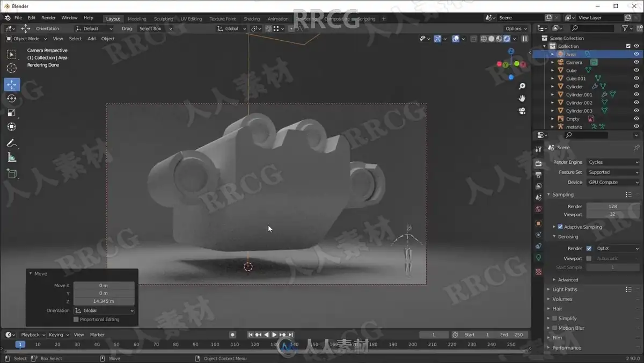Select the Move tool
644x363 pixels.
(12, 84)
